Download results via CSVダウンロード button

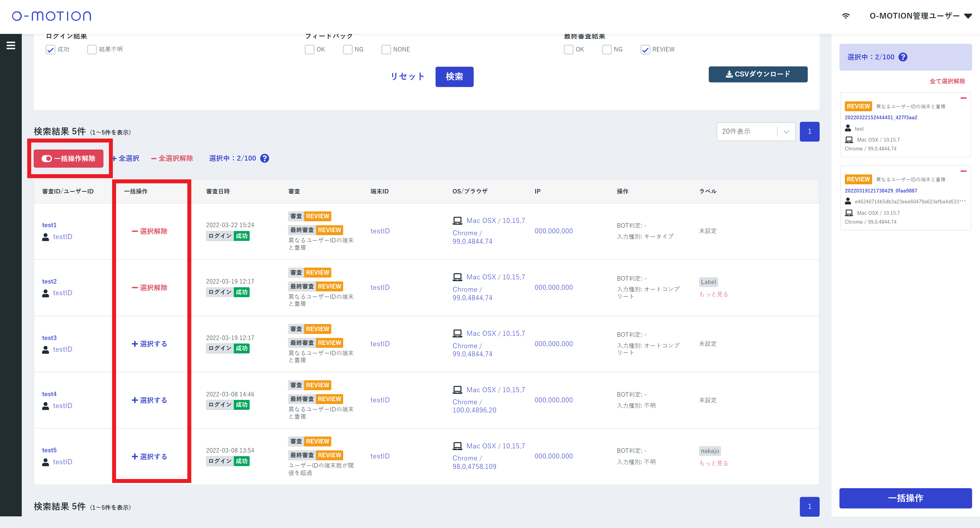point(758,74)
